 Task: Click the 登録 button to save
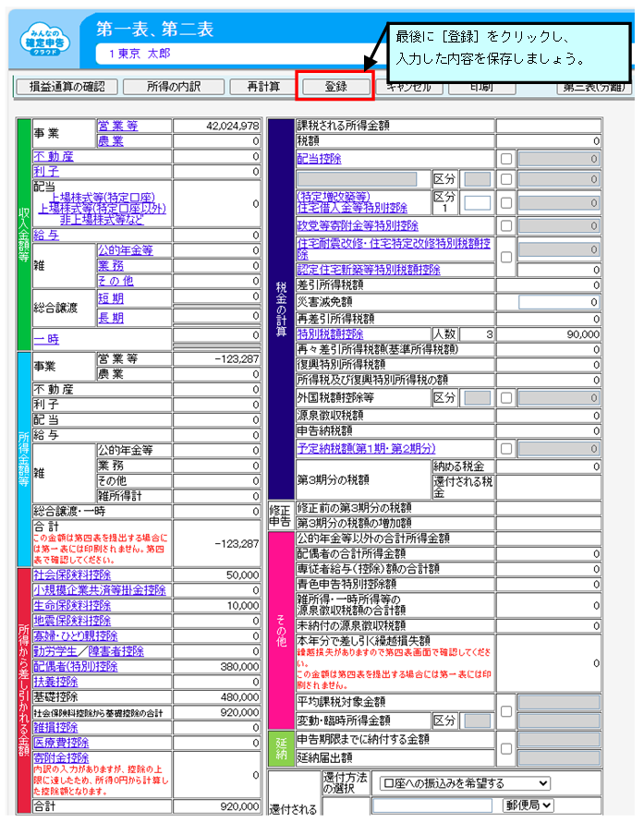336,87
